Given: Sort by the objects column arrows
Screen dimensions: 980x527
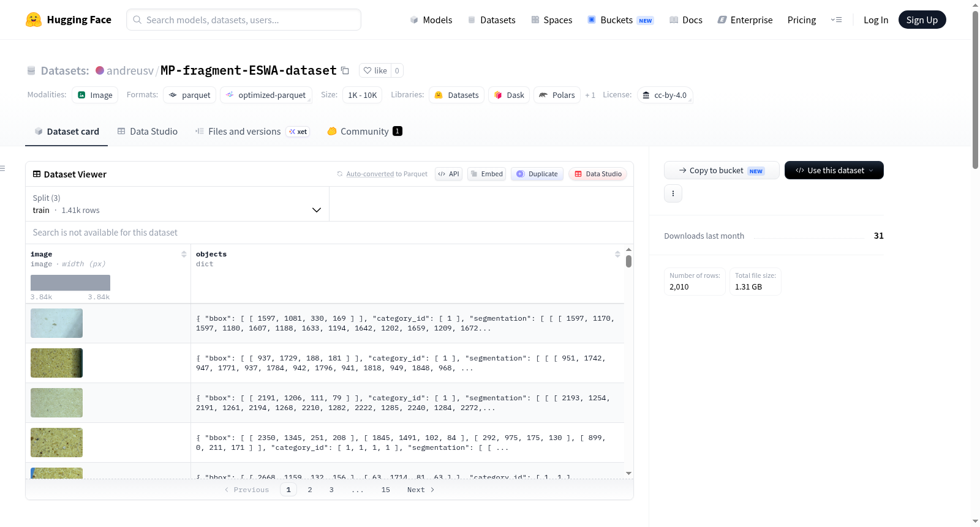Looking at the screenshot, I should [617, 254].
